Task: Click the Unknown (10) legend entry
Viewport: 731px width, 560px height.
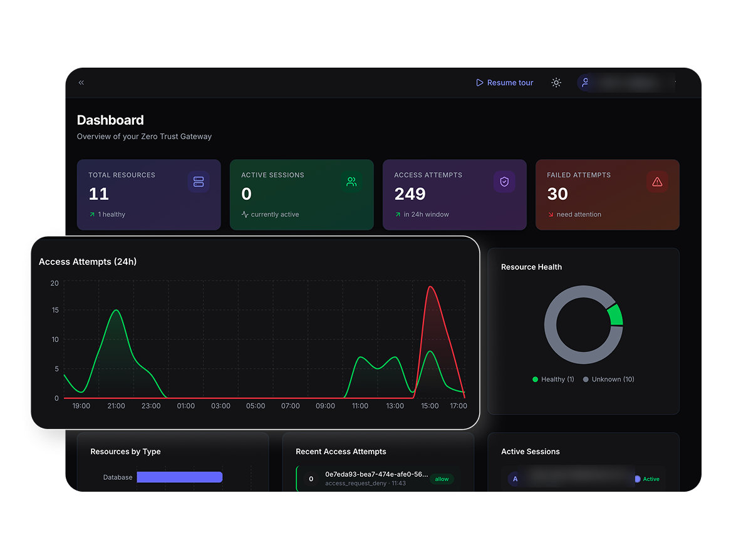Action: (x=608, y=379)
